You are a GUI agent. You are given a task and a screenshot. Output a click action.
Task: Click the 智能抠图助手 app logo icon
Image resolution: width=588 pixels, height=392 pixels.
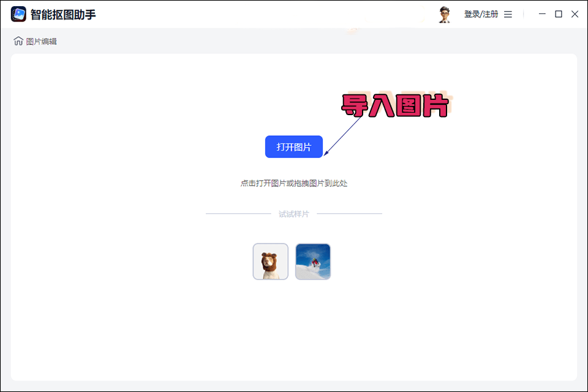18,14
